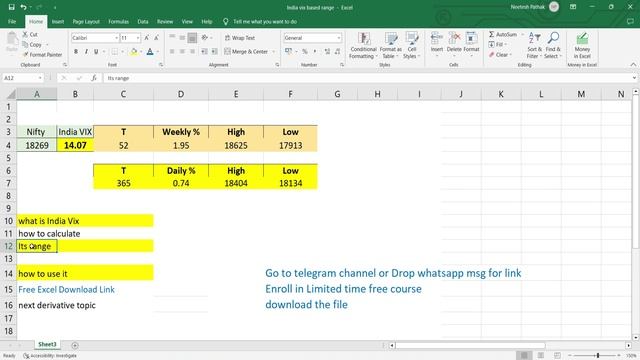
Task: Toggle Merge & Center
Action: 247,51
